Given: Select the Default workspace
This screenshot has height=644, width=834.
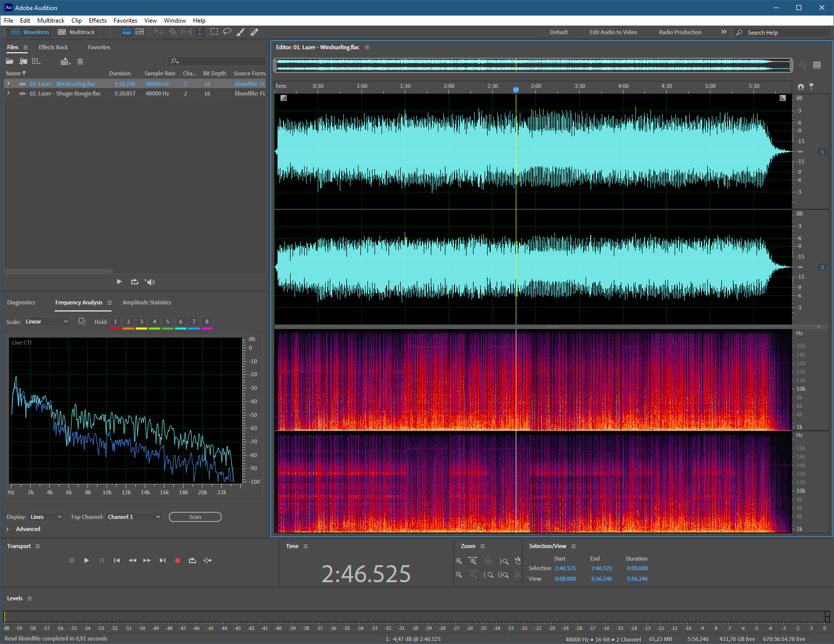Looking at the screenshot, I should click(559, 32).
